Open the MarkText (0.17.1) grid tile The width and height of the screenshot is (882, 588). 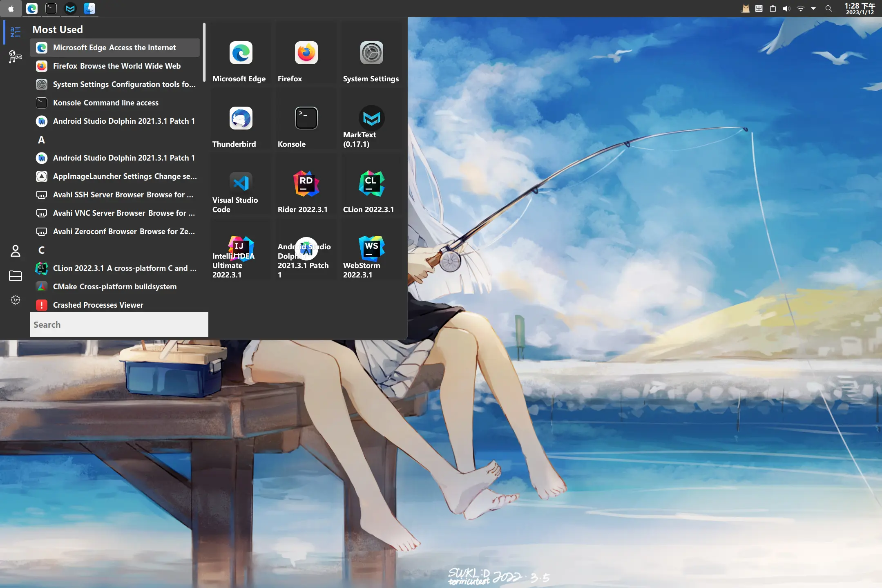(x=371, y=119)
